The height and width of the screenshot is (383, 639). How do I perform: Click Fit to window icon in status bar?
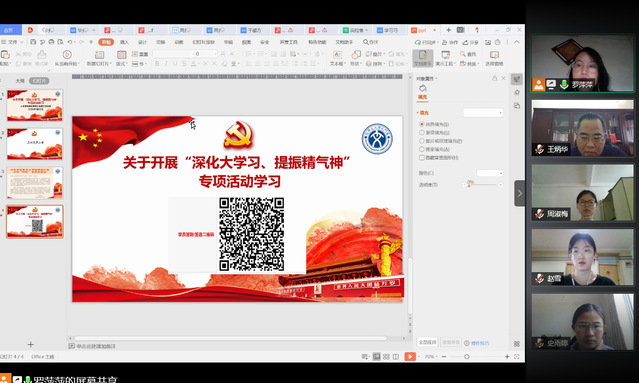(x=517, y=357)
